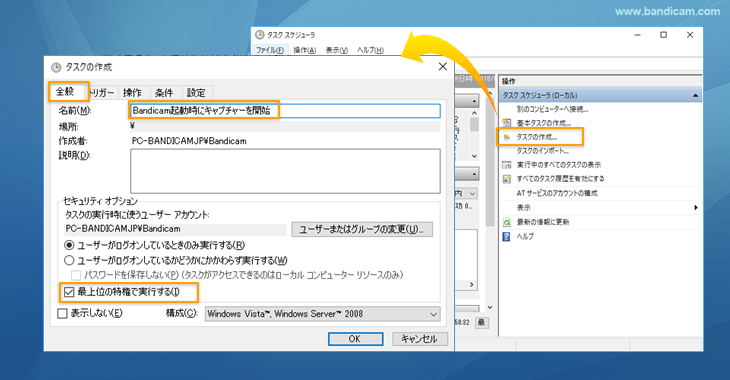Switch to the 条件 tab

tap(164, 93)
